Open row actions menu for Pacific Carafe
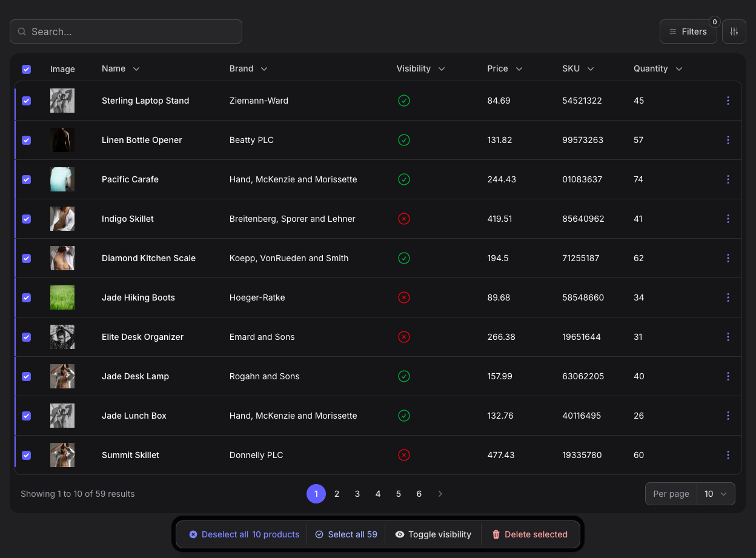The width and height of the screenshot is (756, 558). pyautogui.click(x=728, y=179)
